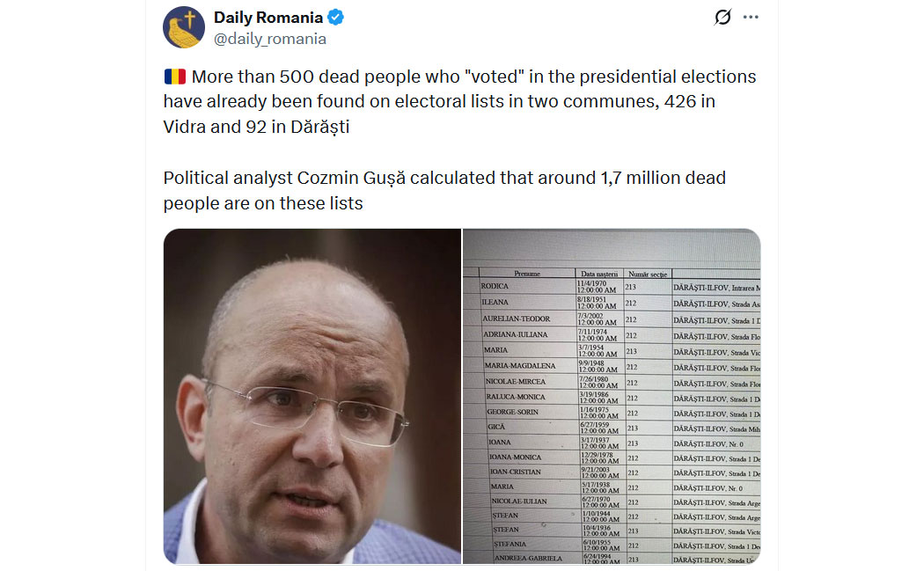This screenshot has width=924, height=571.
Task: Click the tweet paragraph about 500 dead voters
Action: (x=459, y=101)
